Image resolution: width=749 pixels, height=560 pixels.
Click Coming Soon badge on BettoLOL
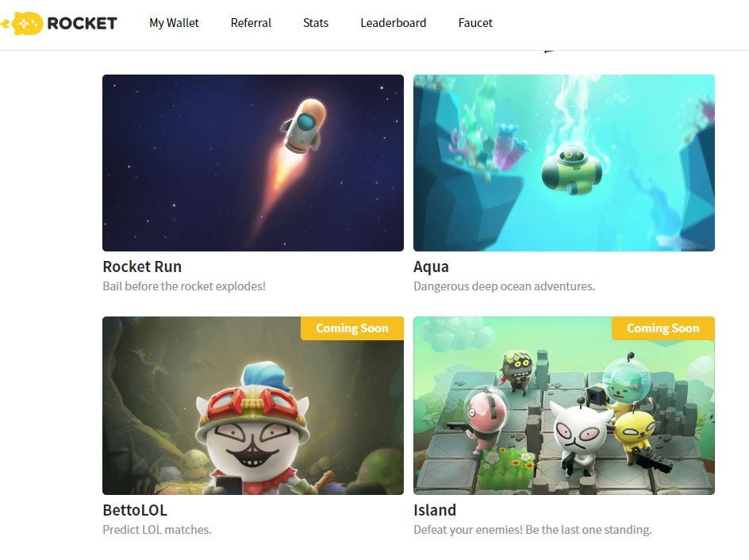tap(352, 328)
